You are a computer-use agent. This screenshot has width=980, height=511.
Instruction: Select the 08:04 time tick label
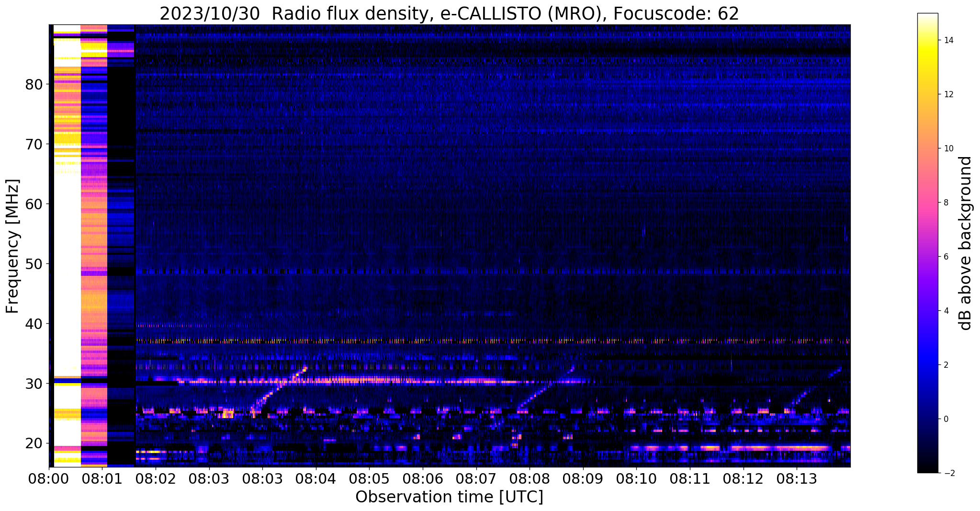[x=316, y=479]
